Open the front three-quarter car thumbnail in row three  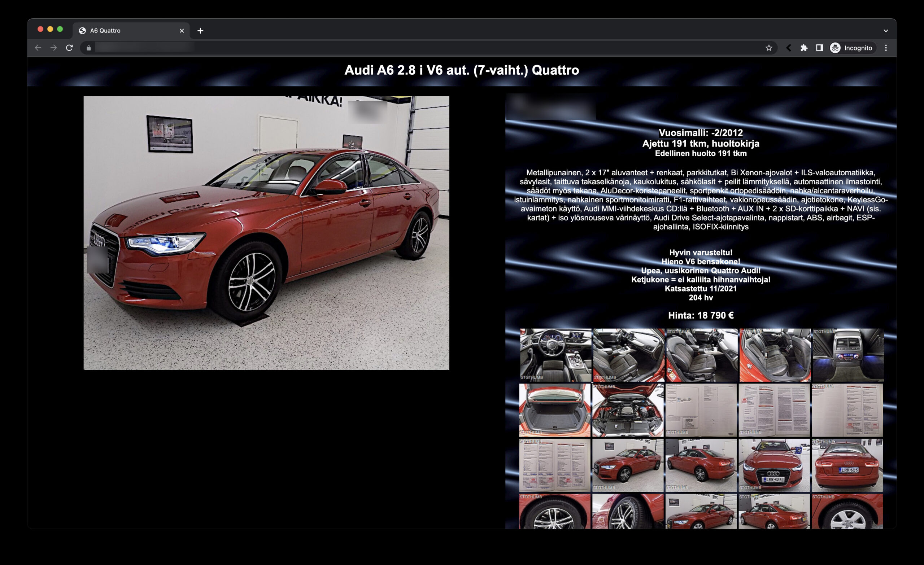(x=628, y=465)
